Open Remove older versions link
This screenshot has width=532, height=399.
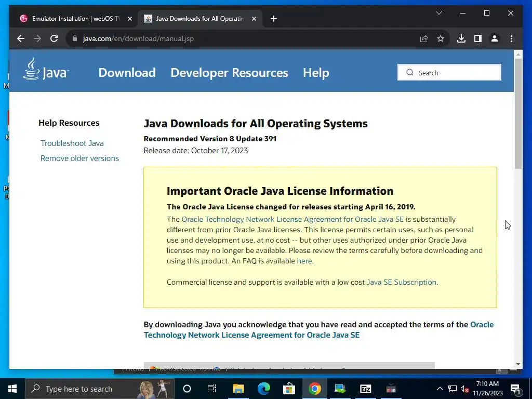tap(79, 158)
